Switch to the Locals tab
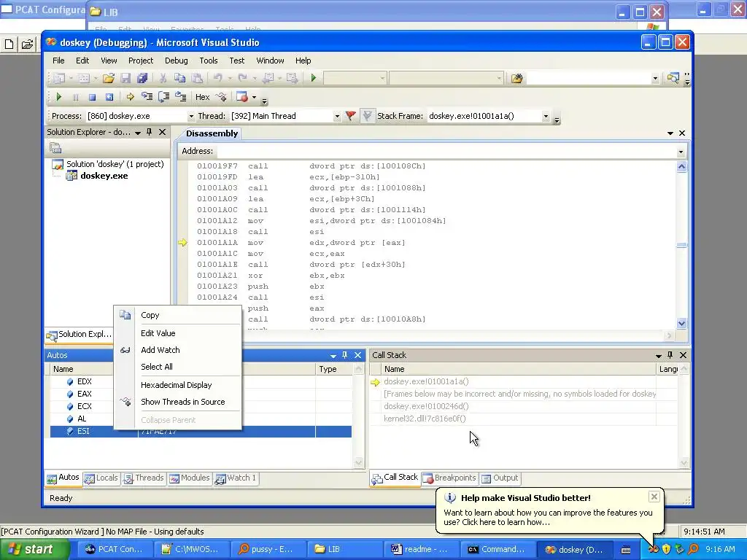This screenshot has width=747, height=560. pyautogui.click(x=101, y=478)
